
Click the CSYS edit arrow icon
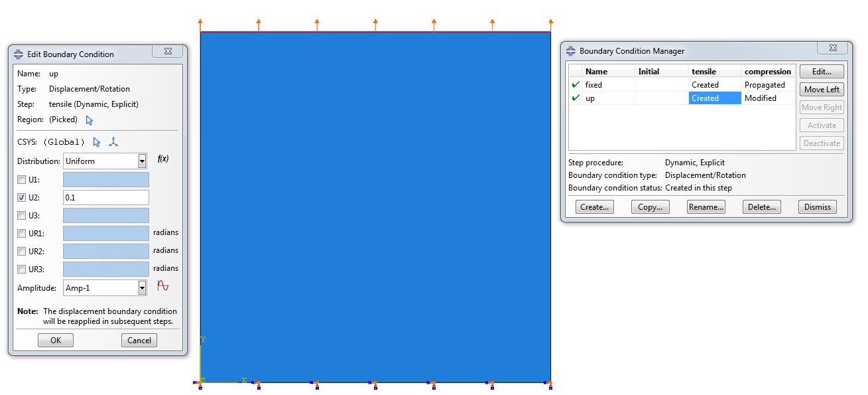click(x=97, y=142)
